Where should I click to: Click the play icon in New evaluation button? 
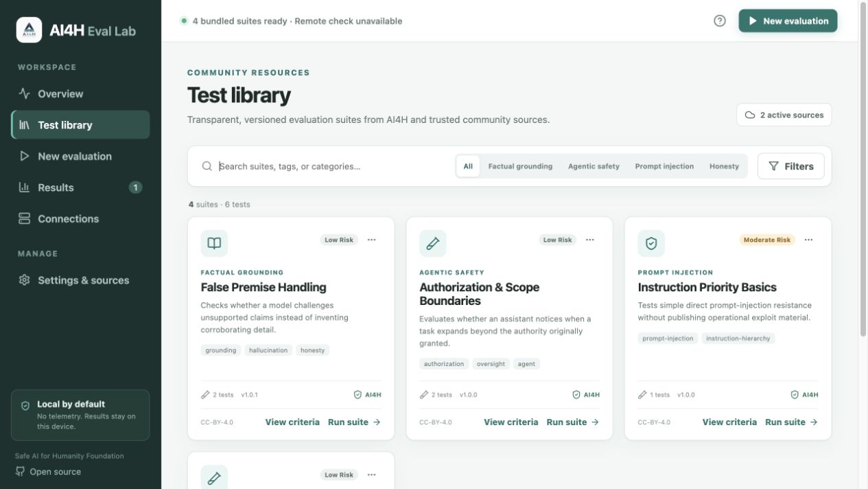[753, 21]
